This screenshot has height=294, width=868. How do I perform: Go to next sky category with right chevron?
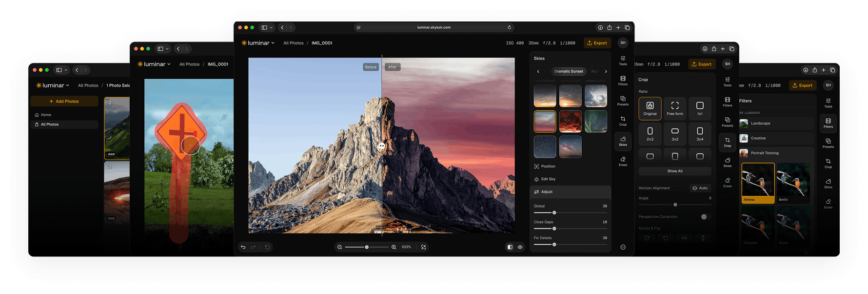pos(606,71)
